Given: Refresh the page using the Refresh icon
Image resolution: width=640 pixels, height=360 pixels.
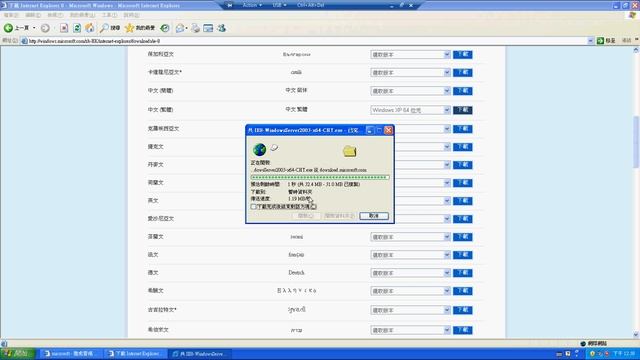Looking at the screenshot, I should pyautogui.click(x=77, y=28).
